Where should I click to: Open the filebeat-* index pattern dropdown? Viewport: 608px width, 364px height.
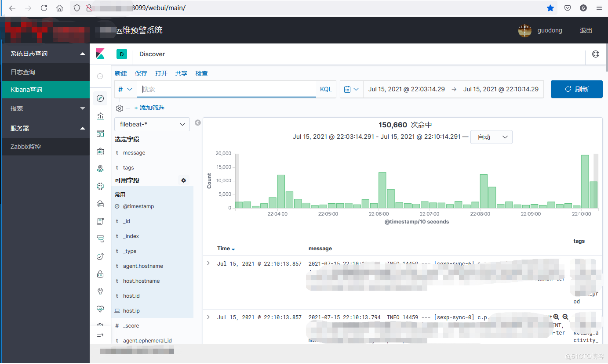pyautogui.click(x=152, y=124)
